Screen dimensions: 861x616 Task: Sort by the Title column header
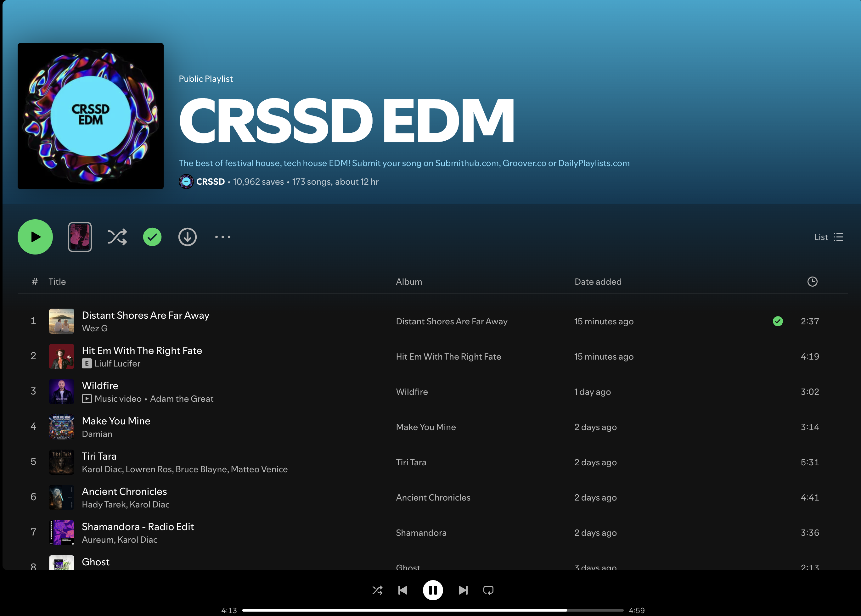(x=57, y=282)
